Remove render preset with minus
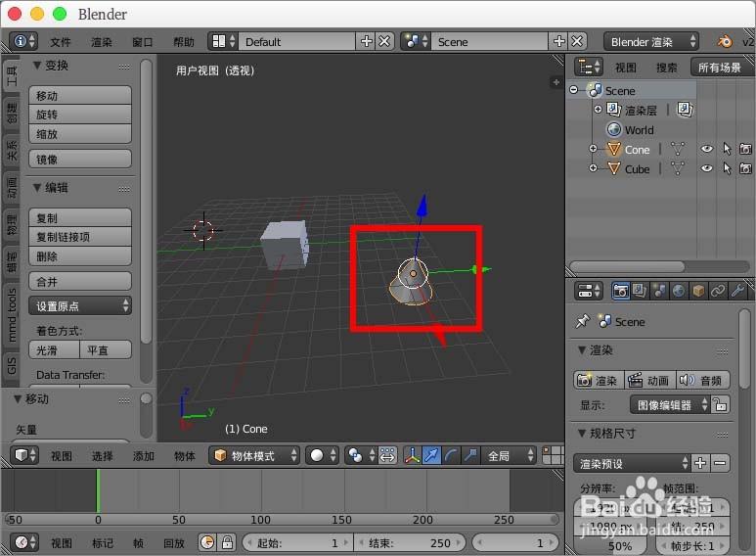The height and width of the screenshot is (556, 756). pyautogui.click(x=720, y=463)
